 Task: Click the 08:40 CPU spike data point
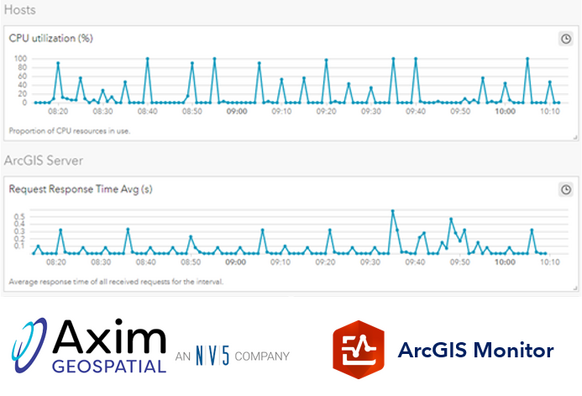pyautogui.click(x=147, y=59)
